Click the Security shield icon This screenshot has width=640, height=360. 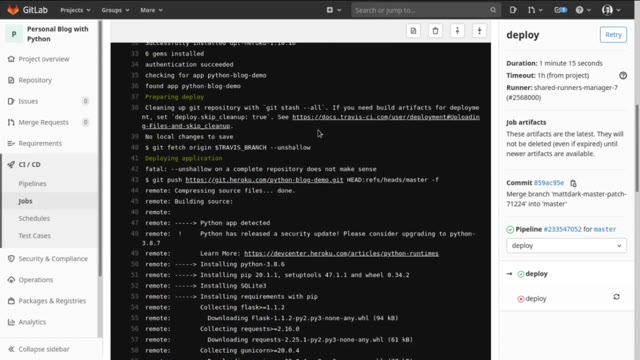[x=11, y=259]
